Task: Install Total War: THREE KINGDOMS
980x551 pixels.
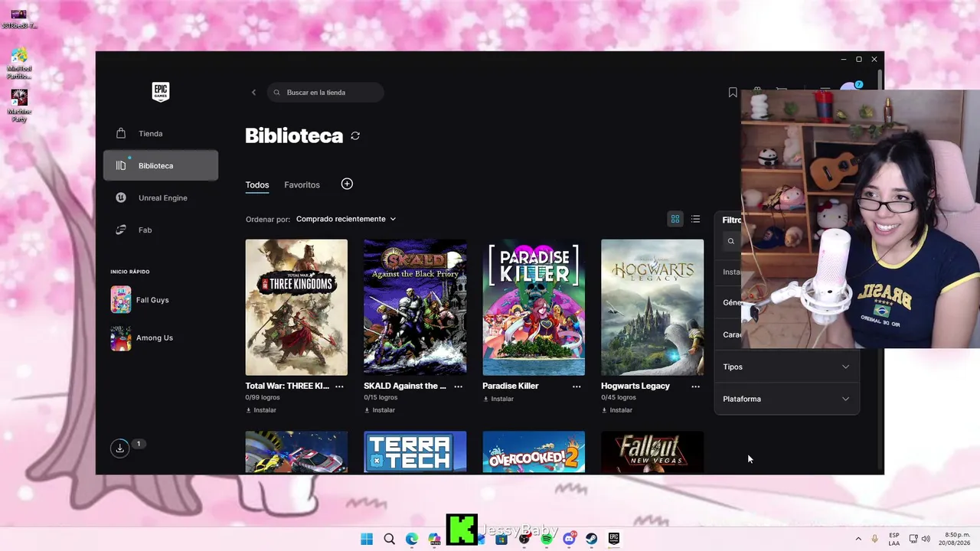Action: (x=261, y=410)
